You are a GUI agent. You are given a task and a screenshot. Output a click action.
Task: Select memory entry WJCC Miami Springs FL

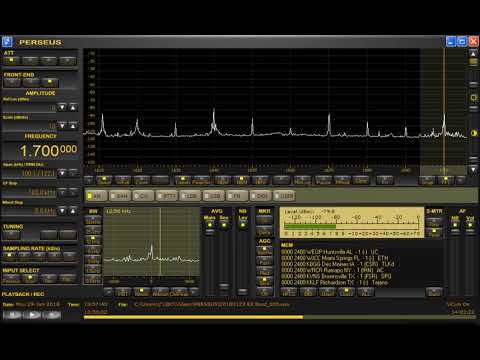point(335,258)
